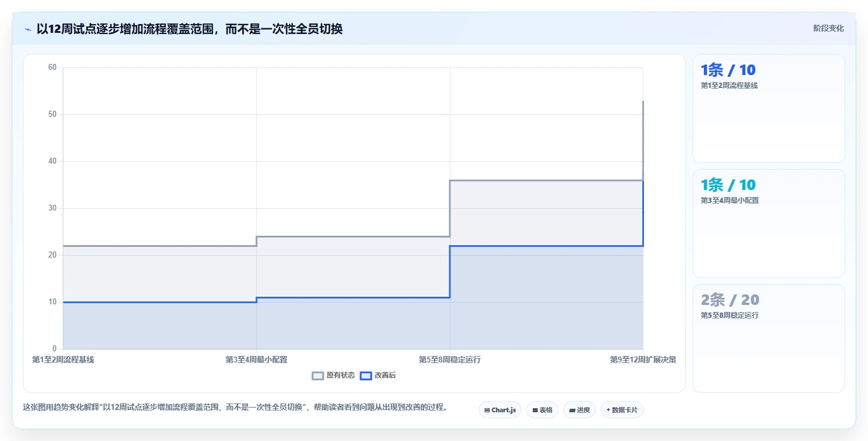Click the 2条 / 20 card value

[730, 300]
